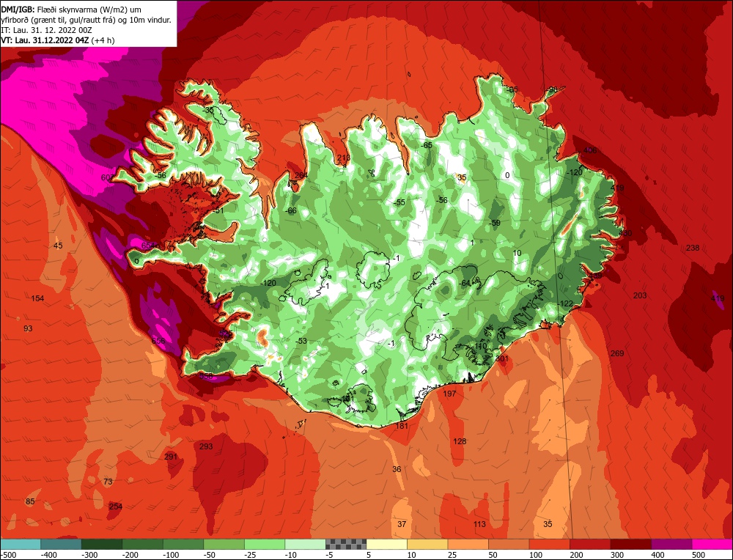Click the land value '-59' in eastern Iceland
The width and height of the screenshot is (733, 560).
point(495,223)
